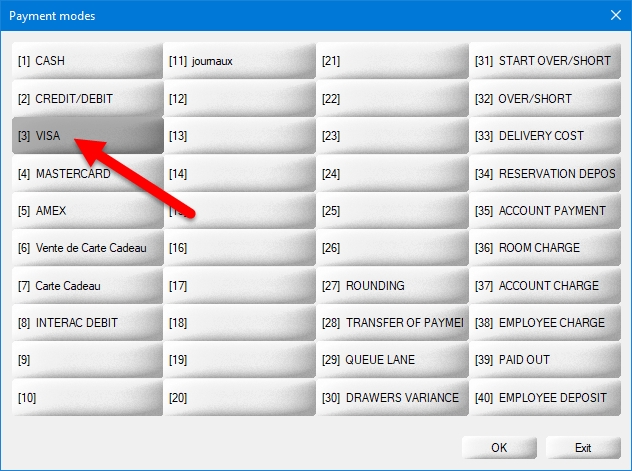Viewport: 632px width, 471px height.
Task: Select TRANSFER OF PAYMENT mode 28
Action: (x=393, y=323)
